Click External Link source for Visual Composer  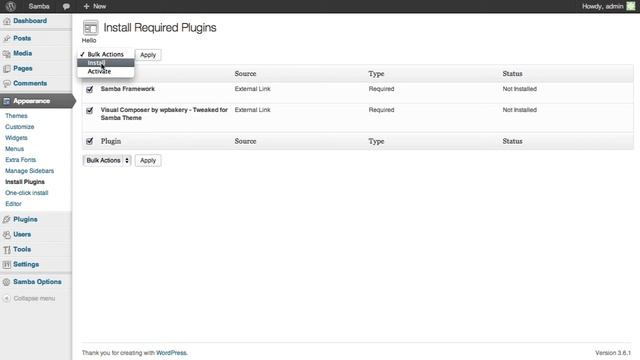coord(253,110)
